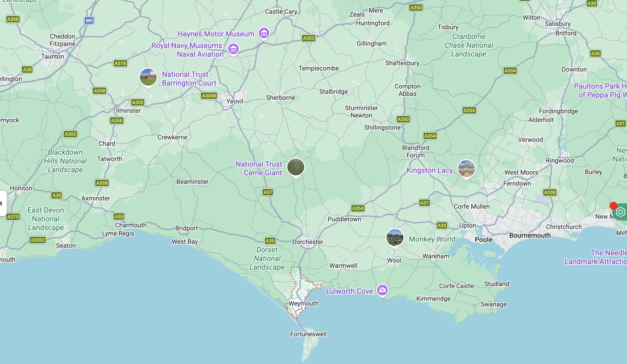The width and height of the screenshot is (627, 364).
Task: Open the Monkey World label
Action: coord(432,239)
